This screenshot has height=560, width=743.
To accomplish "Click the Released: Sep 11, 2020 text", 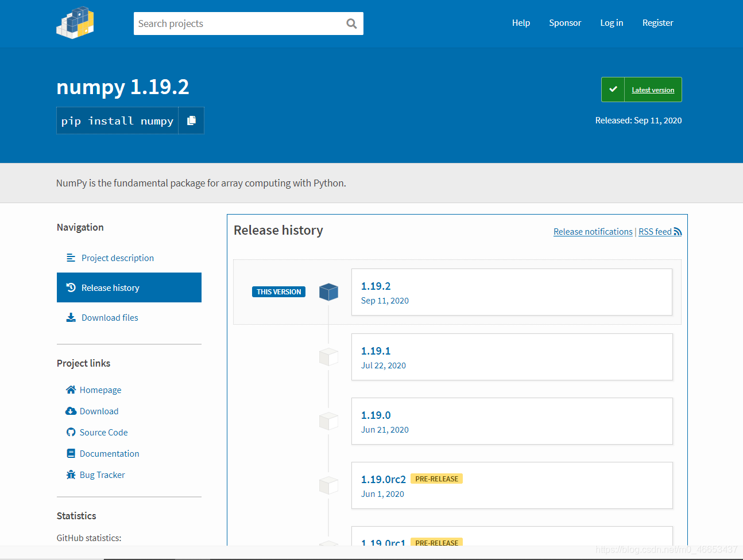I will click(638, 120).
